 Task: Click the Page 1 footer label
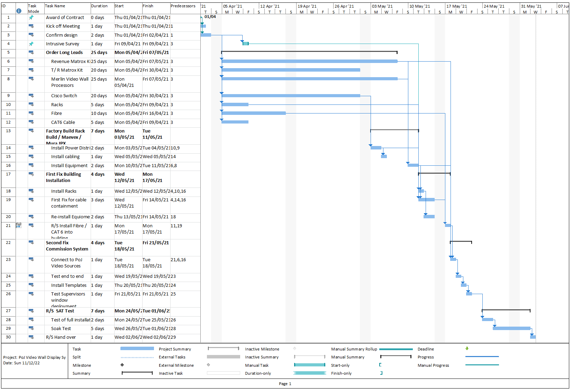pos(285,384)
